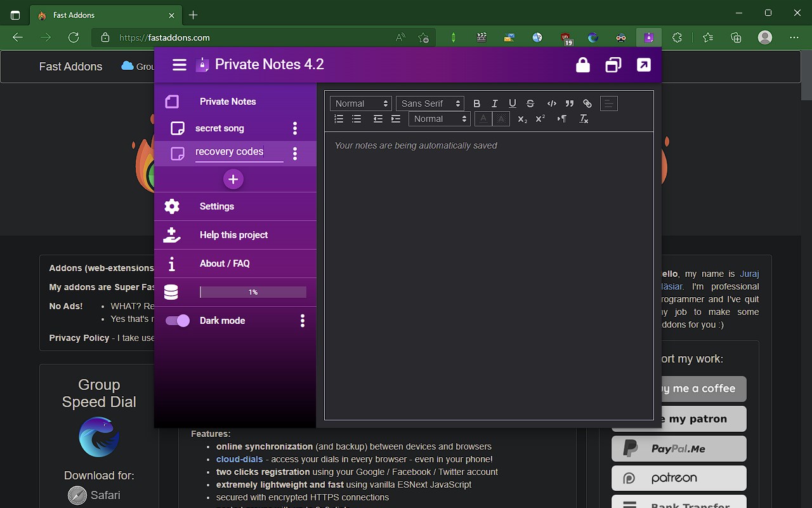Add a new note with the plus button

[233, 180]
